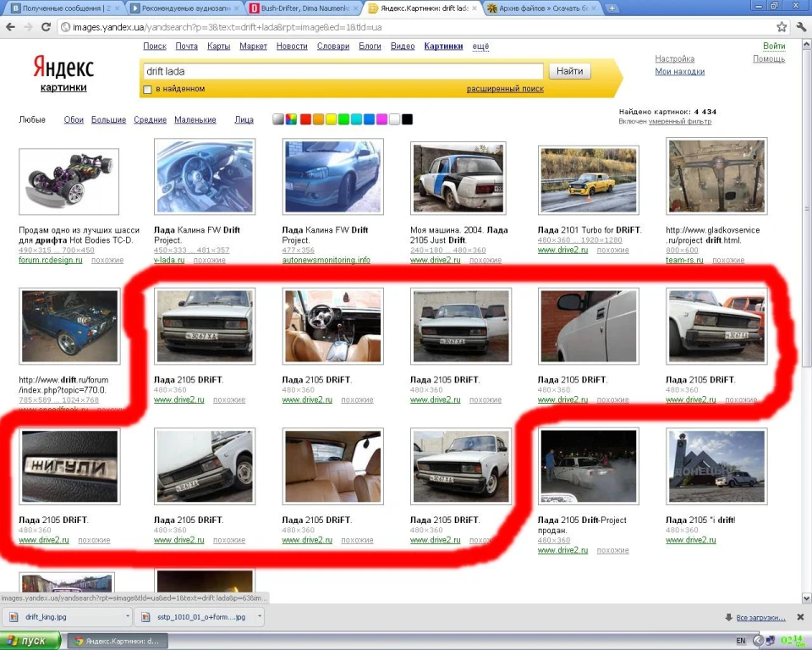Switch keyboard language via EN indicator

[741, 642]
